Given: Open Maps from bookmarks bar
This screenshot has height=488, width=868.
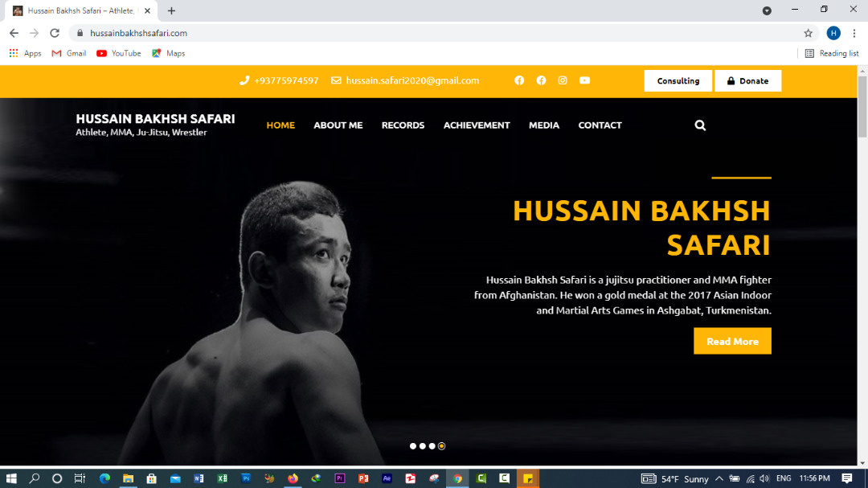Looking at the screenshot, I should (x=168, y=53).
